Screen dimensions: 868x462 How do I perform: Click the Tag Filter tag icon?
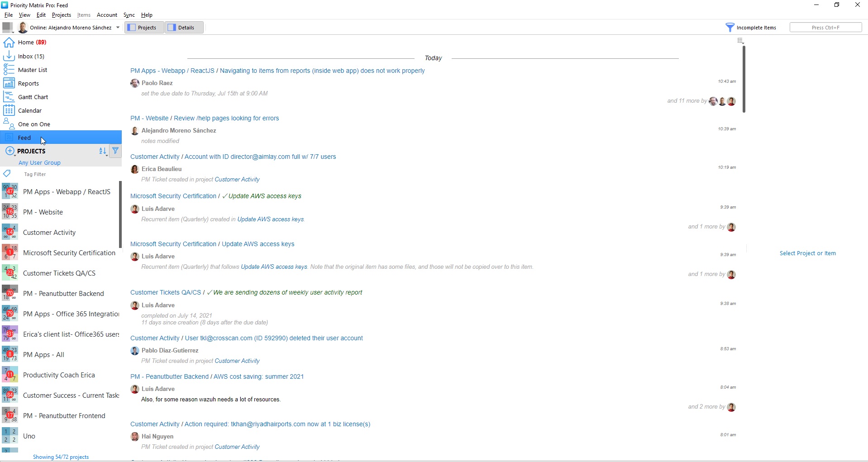click(x=7, y=174)
